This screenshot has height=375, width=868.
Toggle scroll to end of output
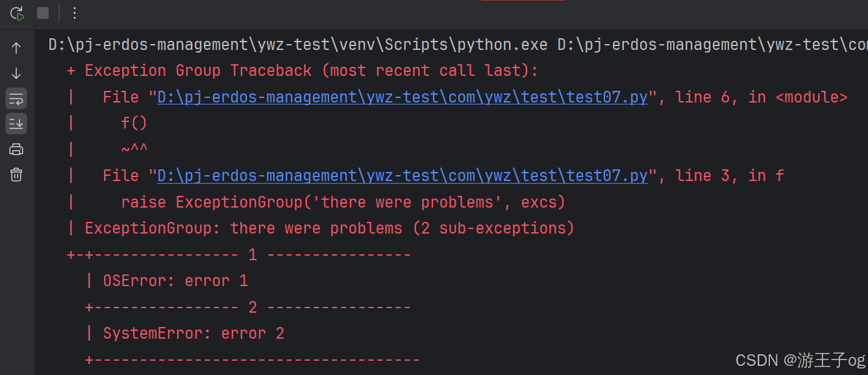16,123
